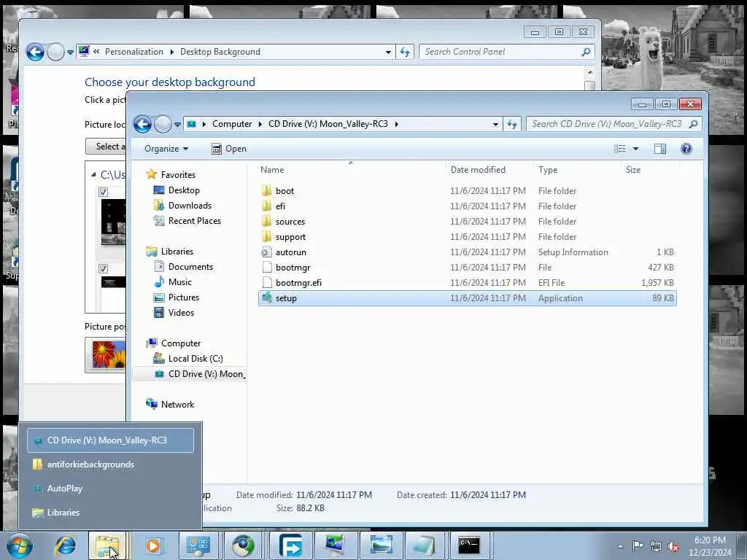Open Local Disk (C:) in navigation pane
The height and width of the screenshot is (560, 747).
coord(196,359)
